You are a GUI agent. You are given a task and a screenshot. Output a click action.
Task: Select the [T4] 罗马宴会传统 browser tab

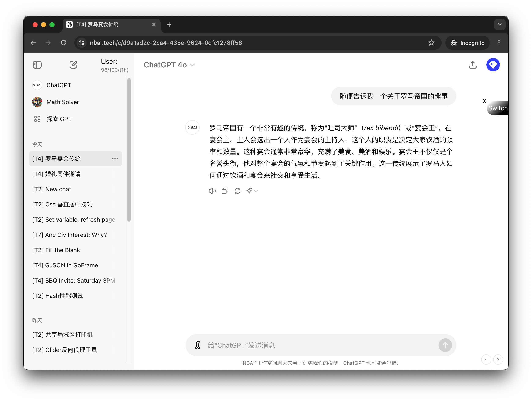[112, 25]
